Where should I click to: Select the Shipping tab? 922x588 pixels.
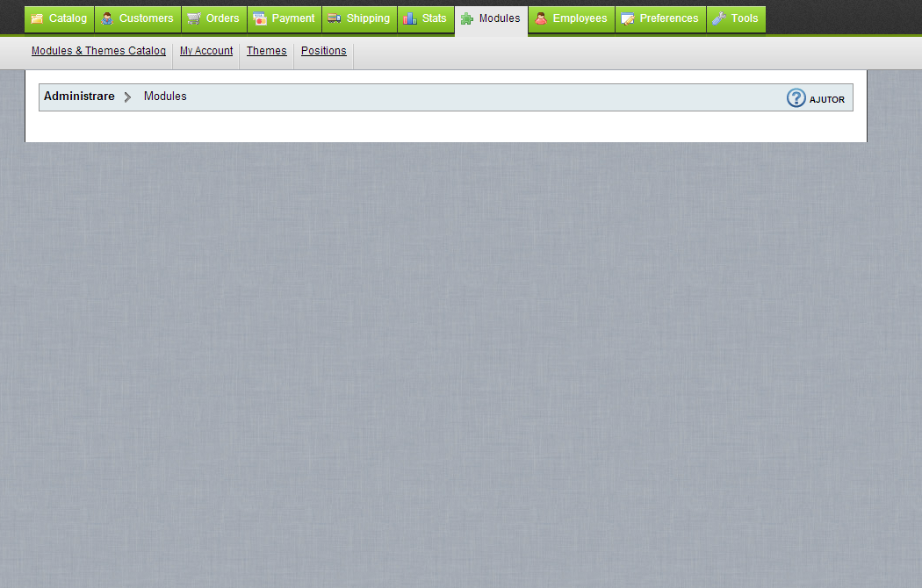[360, 19]
